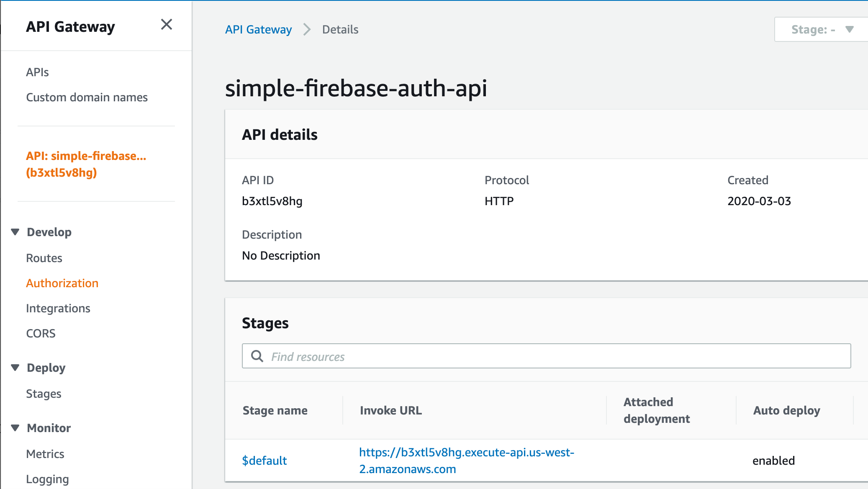The width and height of the screenshot is (868, 489).
Task: Click the API Gateway breadcrumb link
Action: (258, 29)
